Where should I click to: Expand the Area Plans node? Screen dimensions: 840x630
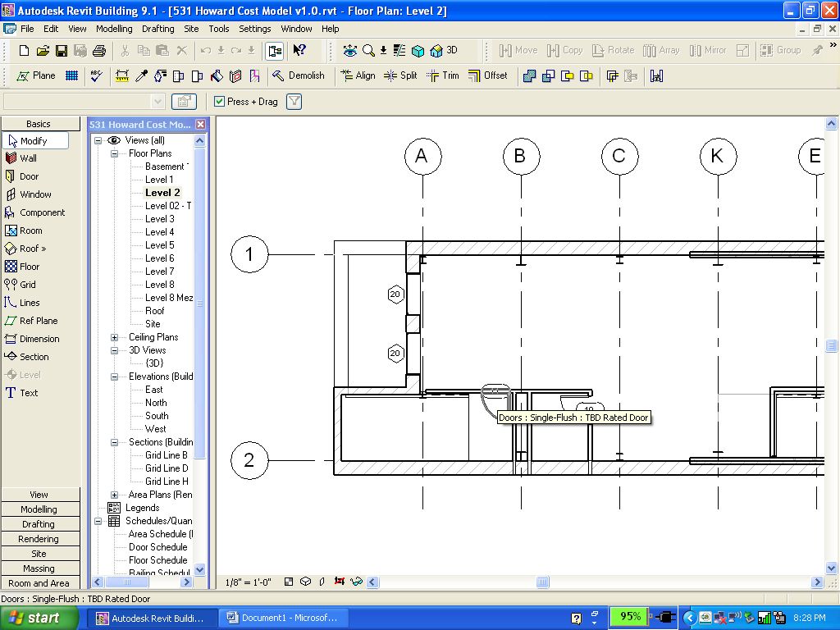click(114, 495)
